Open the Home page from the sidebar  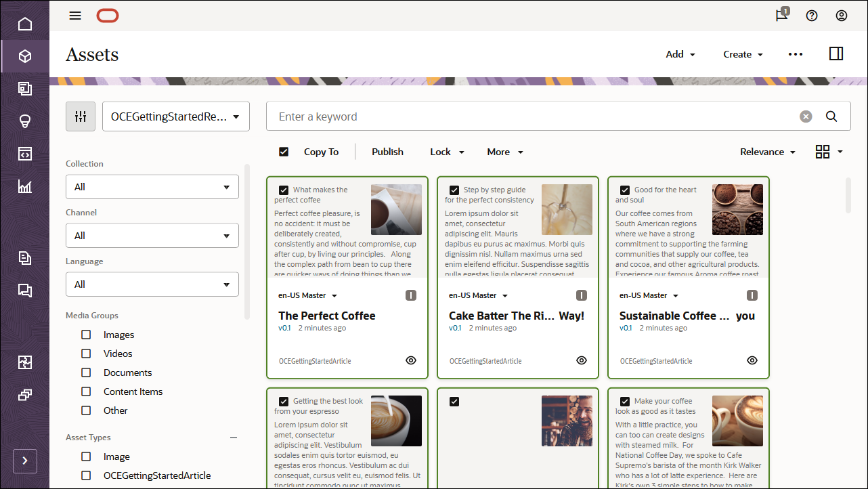click(x=24, y=23)
